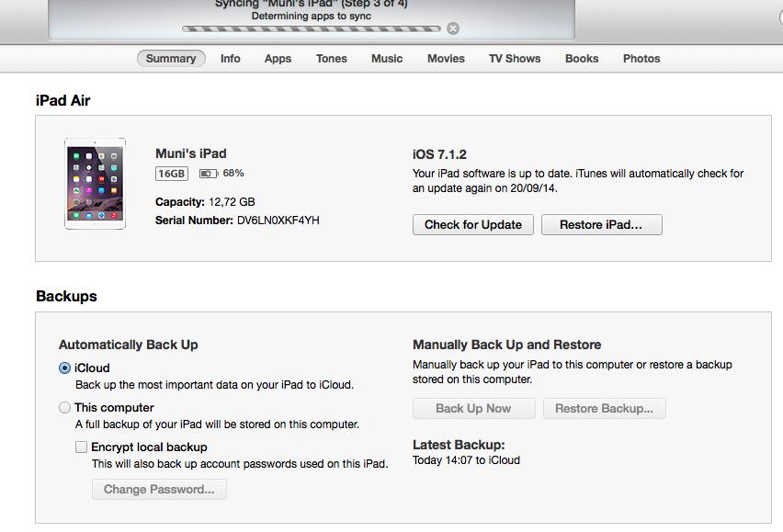Click the 16GB storage badge
The width and height of the screenshot is (783, 532).
point(172,174)
